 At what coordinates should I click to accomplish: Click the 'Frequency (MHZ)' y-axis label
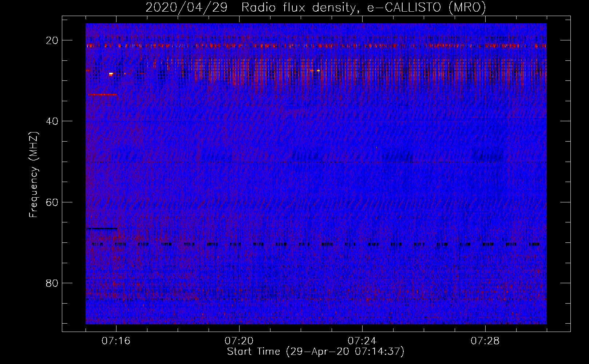(x=33, y=175)
